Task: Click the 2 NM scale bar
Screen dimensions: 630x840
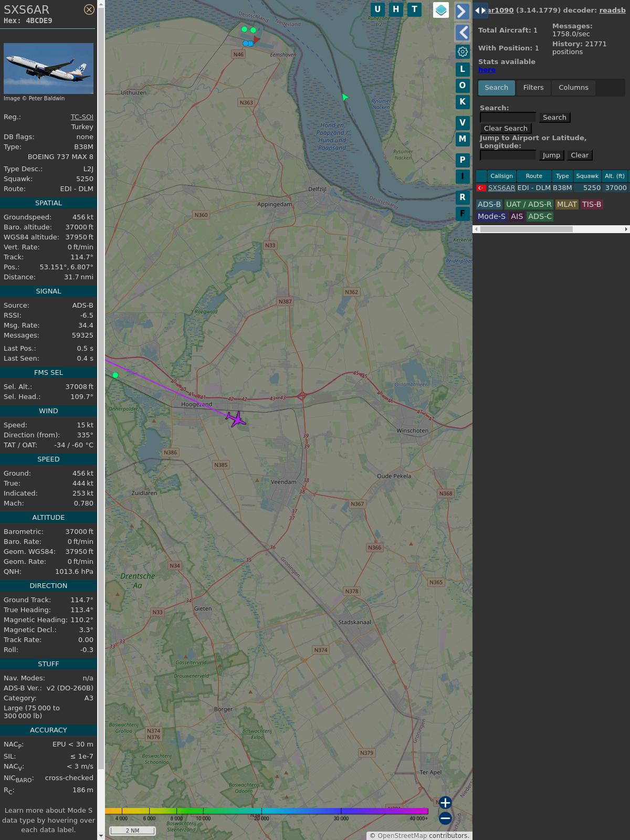Action: 132,831
